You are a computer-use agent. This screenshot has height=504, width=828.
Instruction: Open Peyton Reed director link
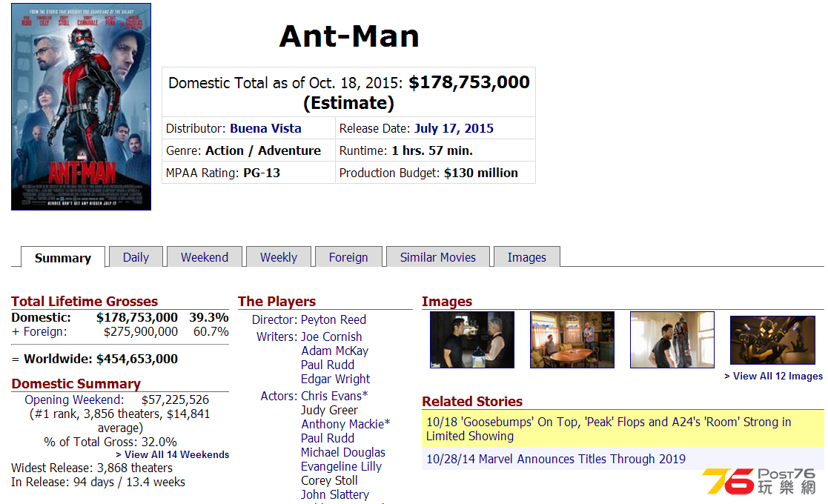click(x=334, y=319)
